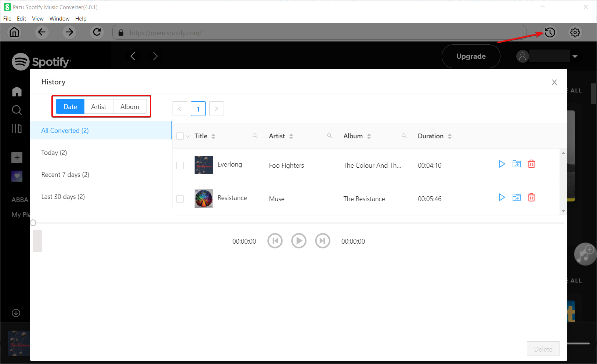Sort by Artist column arrows
Image resolution: width=597 pixels, height=364 pixels.
[291, 136]
